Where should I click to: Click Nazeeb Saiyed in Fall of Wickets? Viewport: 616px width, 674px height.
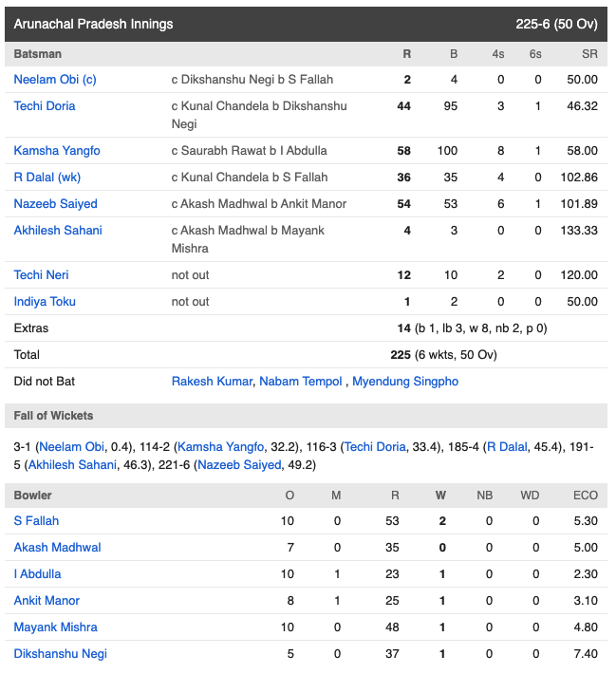pos(239,465)
